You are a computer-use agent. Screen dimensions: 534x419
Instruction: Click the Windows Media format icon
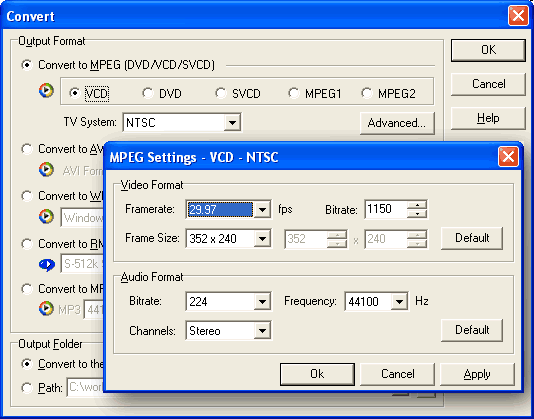tap(46, 216)
